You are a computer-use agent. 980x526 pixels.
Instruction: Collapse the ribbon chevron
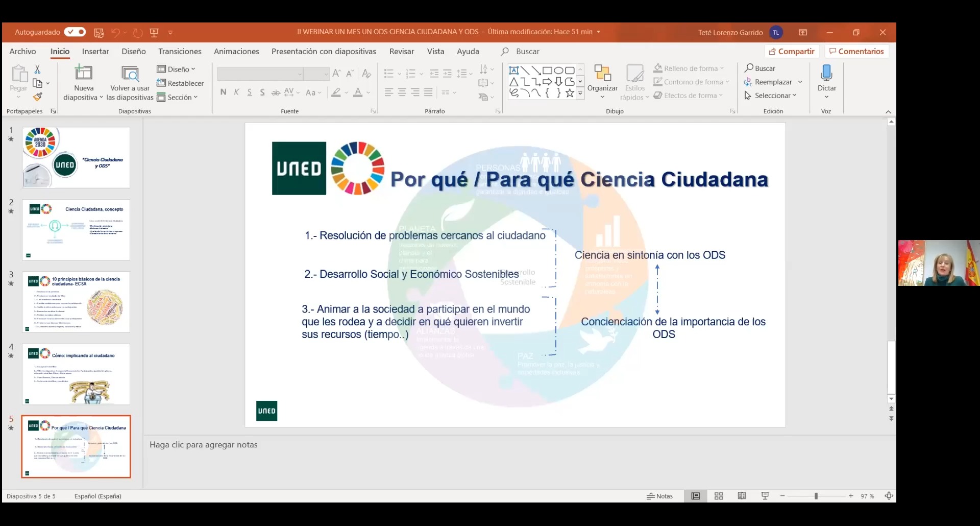(x=888, y=112)
